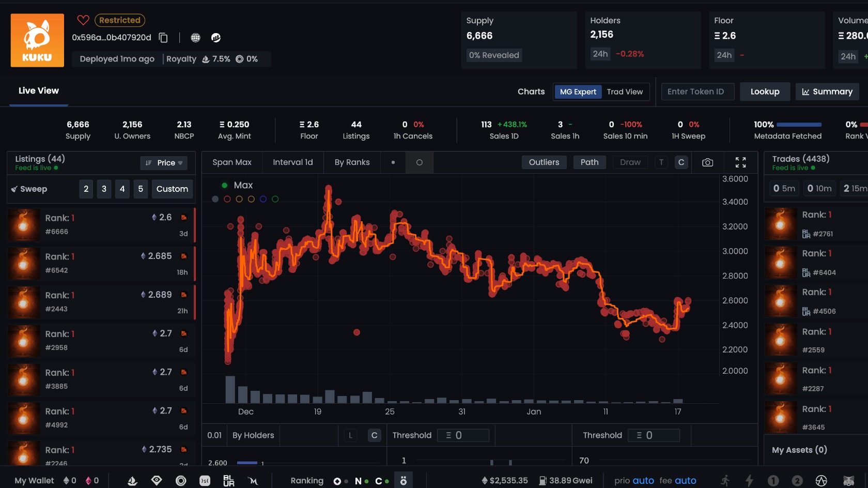Select the By Ranks chart option
Screen dimensions: 868x488
[x=352, y=162]
